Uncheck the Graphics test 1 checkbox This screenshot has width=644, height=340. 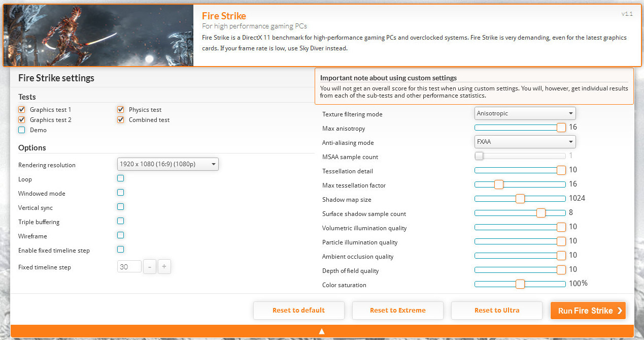(x=22, y=109)
